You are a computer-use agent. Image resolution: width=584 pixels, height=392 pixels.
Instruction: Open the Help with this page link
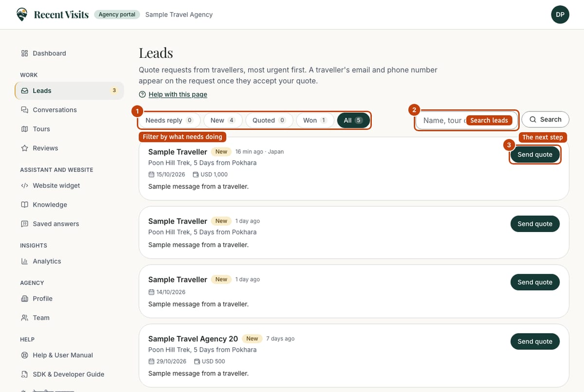pos(178,94)
